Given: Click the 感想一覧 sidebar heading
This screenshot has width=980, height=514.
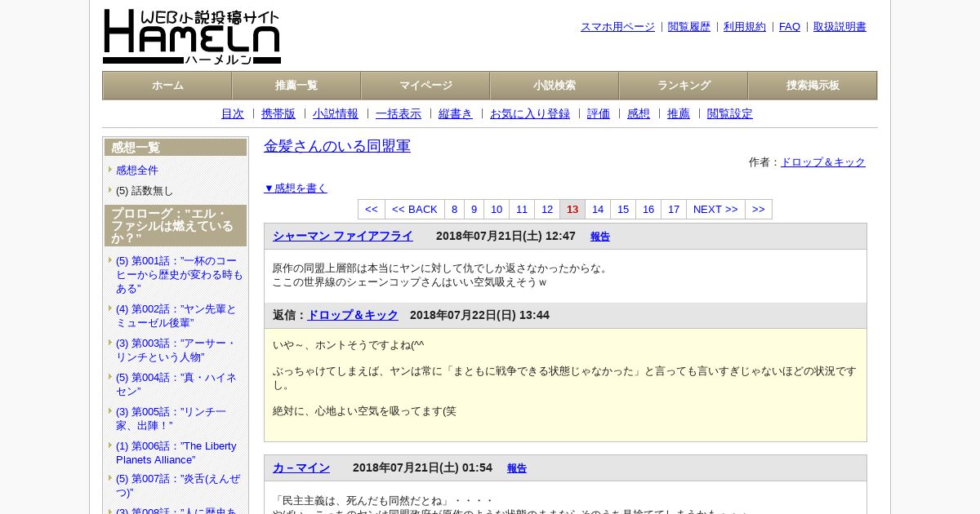Looking at the screenshot, I should point(176,148).
